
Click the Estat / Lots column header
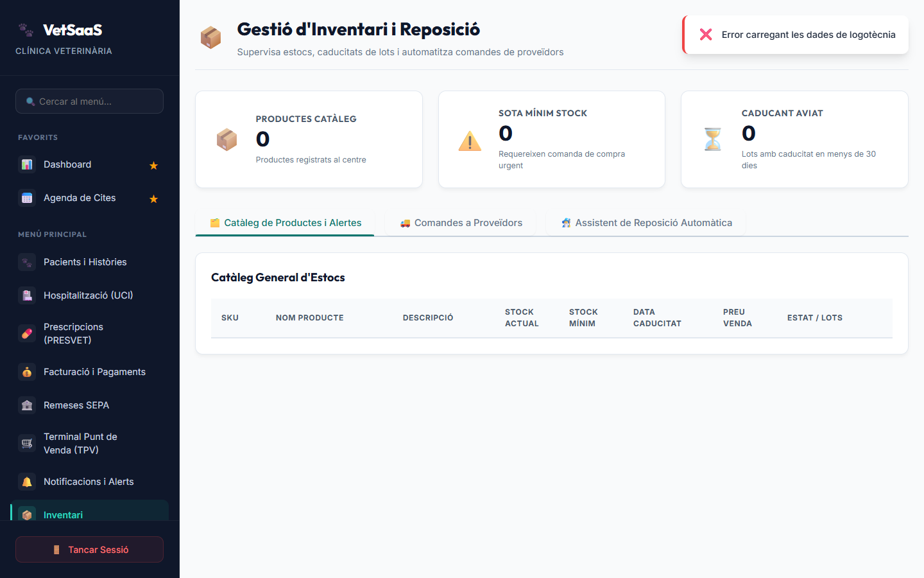point(815,318)
